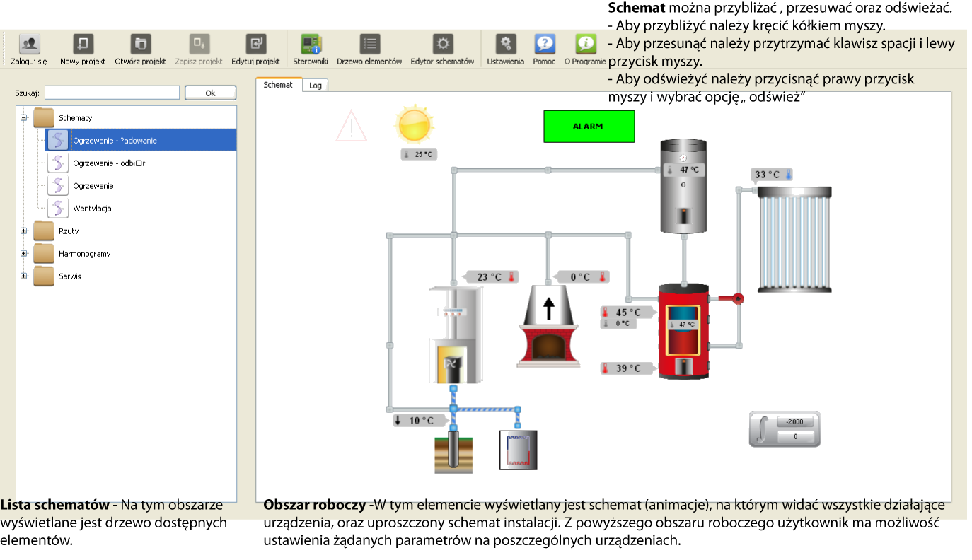Collapse the Schematy folder
972x560 pixels.
pyautogui.click(x=24, y=118)
